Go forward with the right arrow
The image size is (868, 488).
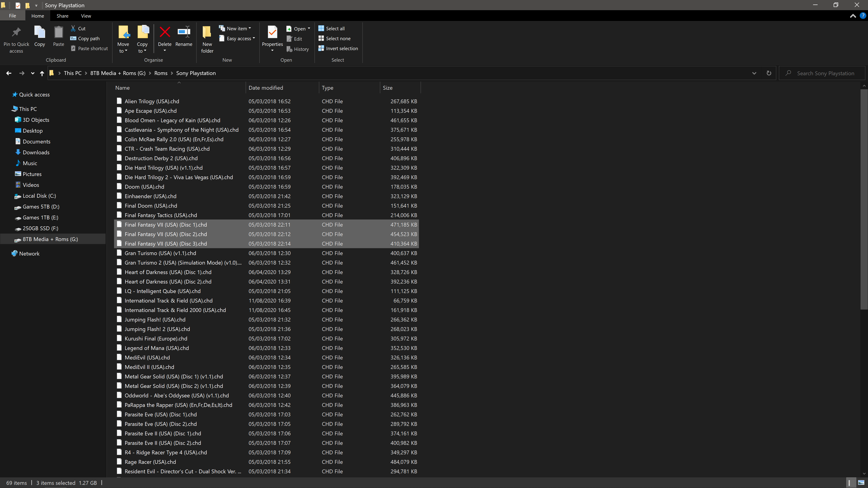point(21,73)
